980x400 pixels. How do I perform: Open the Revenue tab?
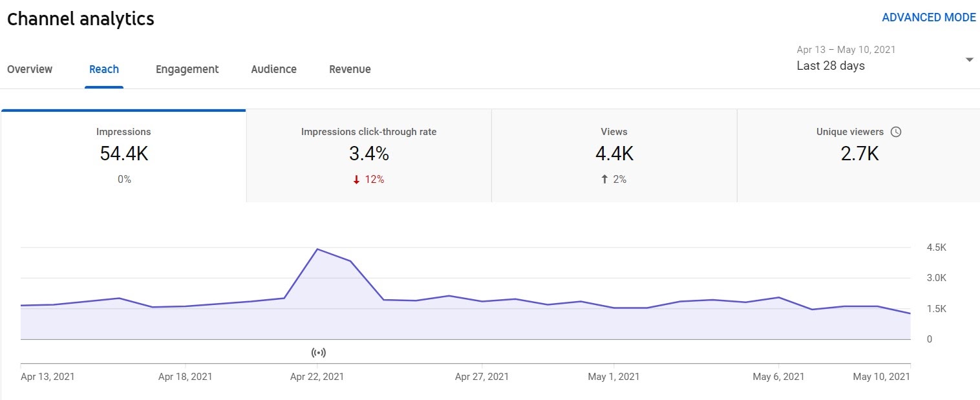(350, 69)
